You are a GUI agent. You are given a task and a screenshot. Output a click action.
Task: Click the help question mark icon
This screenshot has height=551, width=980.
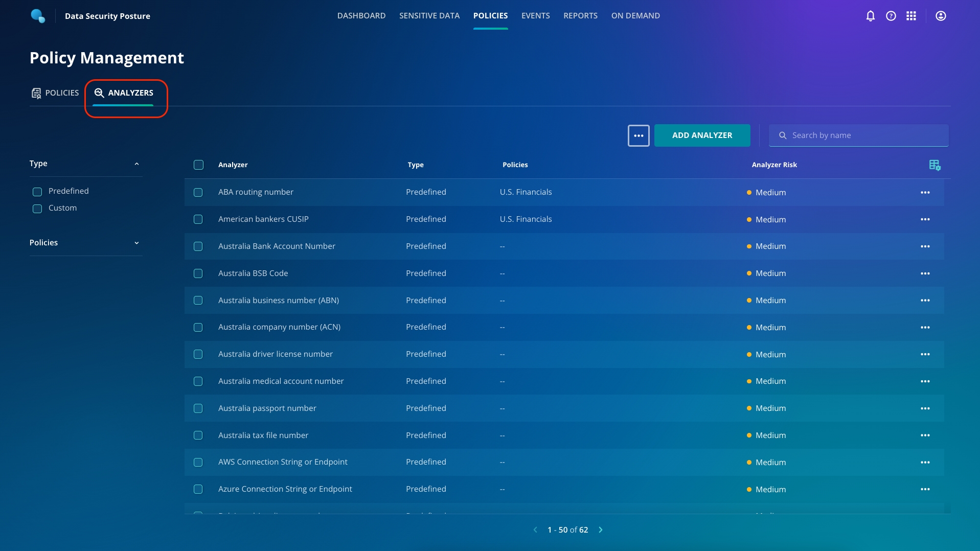[891, 16]
